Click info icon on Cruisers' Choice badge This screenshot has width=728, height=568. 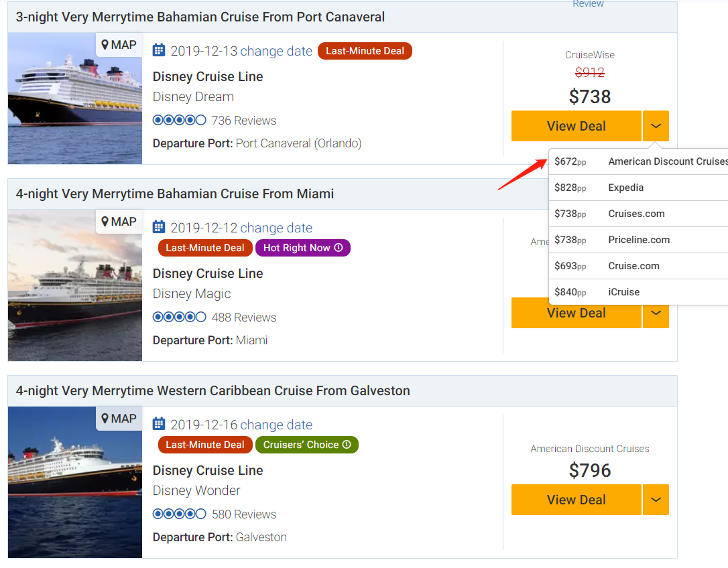[x=347, y=445]
